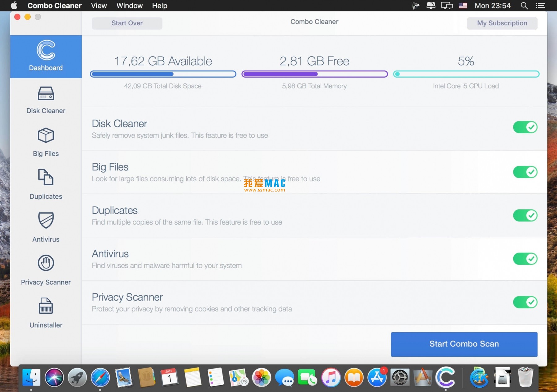Click the Antivirus heading in dashboard list
The width and height of the screenshot is (557, 392).
click(110, 254)
